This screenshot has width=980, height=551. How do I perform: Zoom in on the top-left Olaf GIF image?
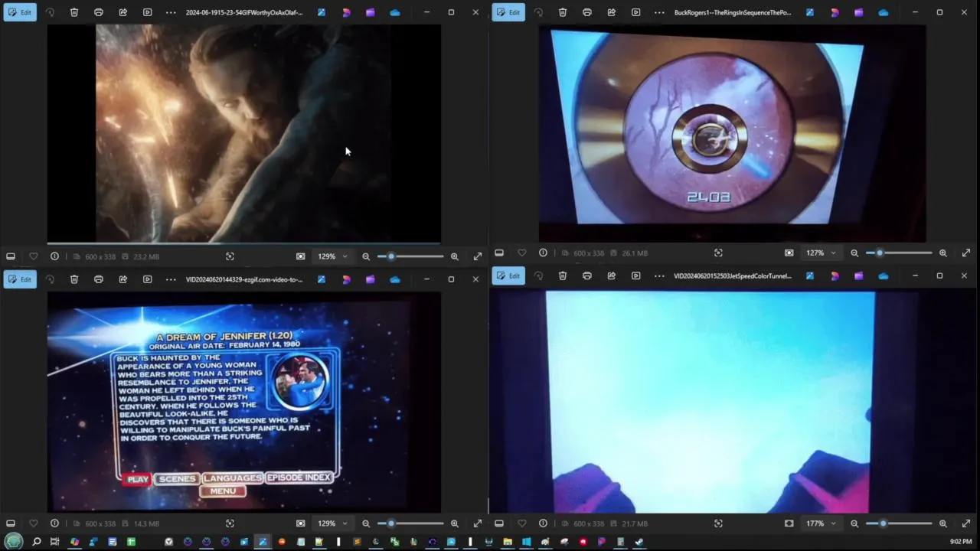[455, 256]
